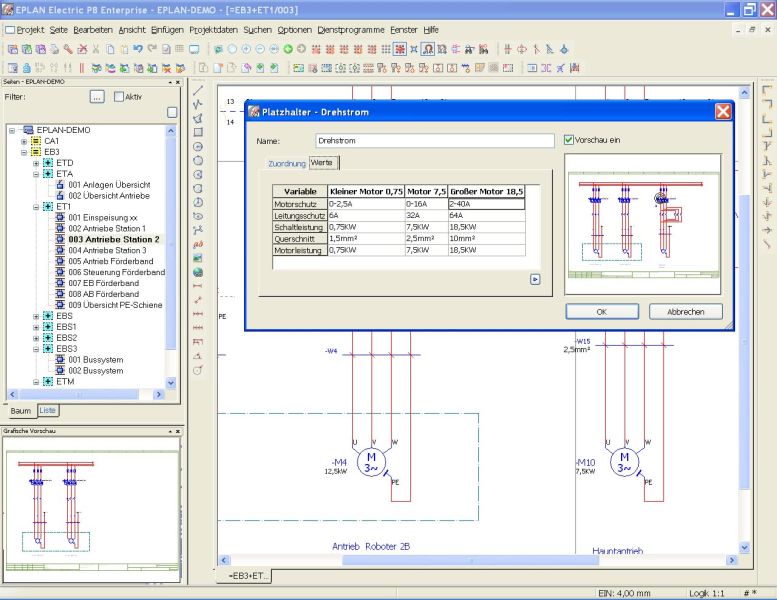Expand the EBS tree node
The image size is (777, 600).
click(x=36, y=316)
